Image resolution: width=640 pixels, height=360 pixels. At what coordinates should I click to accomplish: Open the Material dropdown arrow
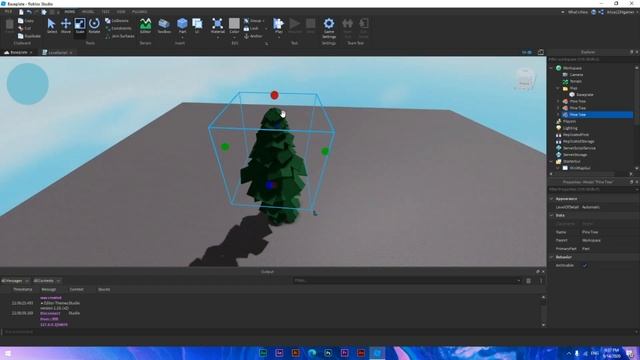tap(218, 38)
